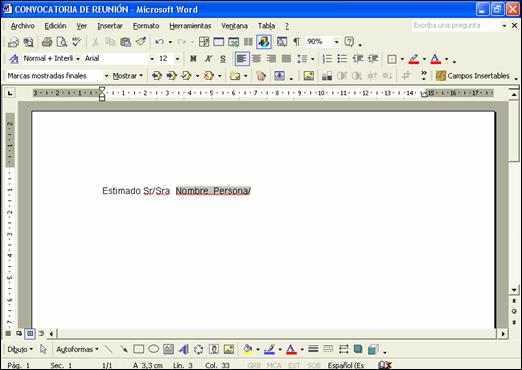Viewport: 522px width, 370px height.
Task: Switch to Print Layout view button
Action: pos(30,333)
